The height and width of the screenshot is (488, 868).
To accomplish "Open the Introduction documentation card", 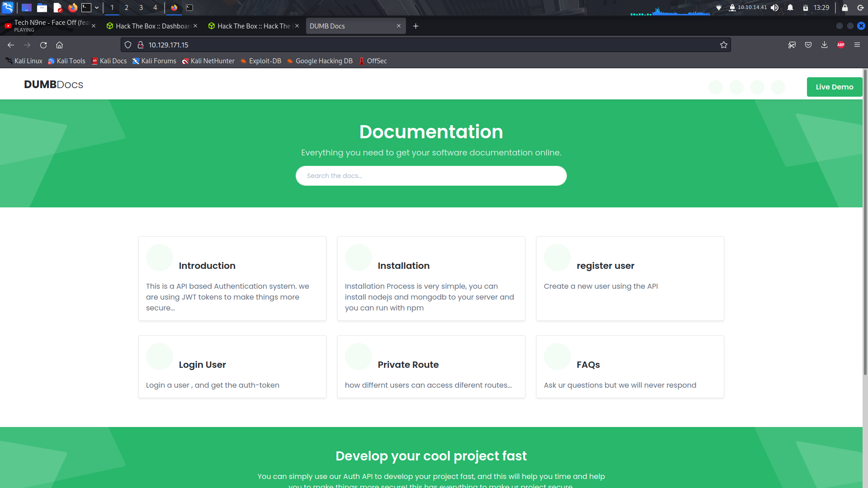I will tap(232, 278).
